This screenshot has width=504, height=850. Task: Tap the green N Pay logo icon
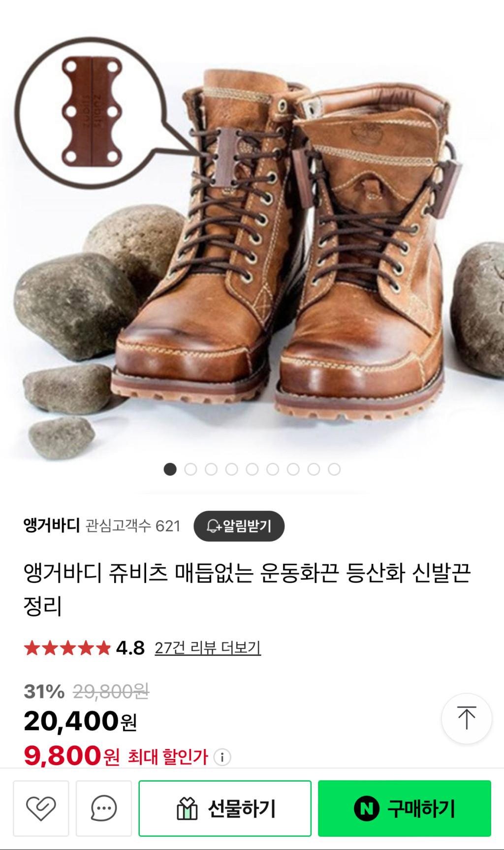pyautogui.click(x=367, y=808)
